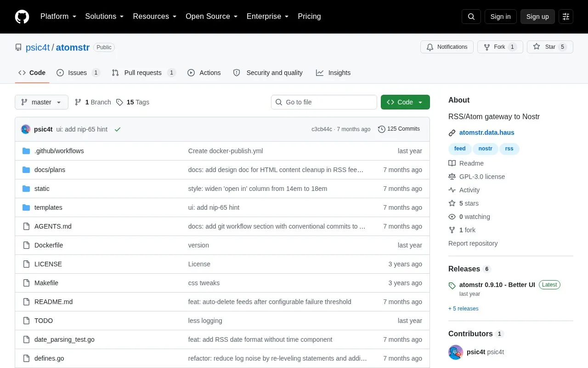Expand the green Code dropdown button
588x368 pixels.
tap(405, 102)
